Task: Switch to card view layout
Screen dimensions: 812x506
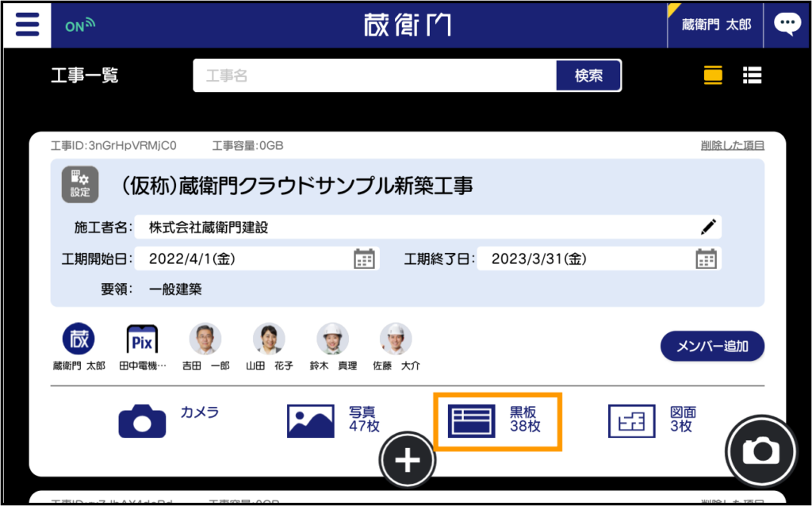Action: point(713,75)
